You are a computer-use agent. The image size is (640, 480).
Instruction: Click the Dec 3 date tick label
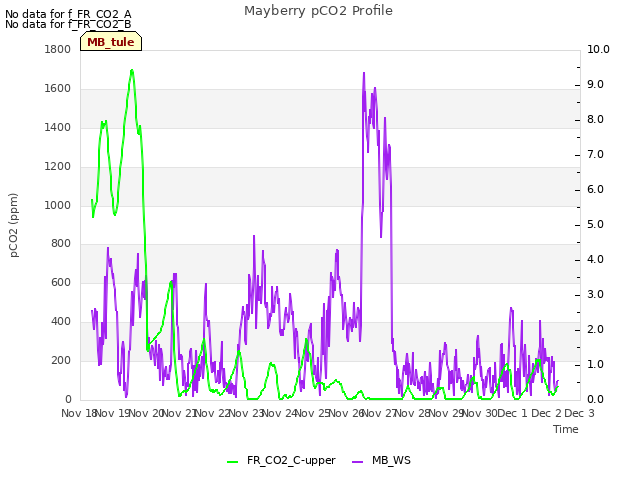pyautogui.click(x=579, y=413)
